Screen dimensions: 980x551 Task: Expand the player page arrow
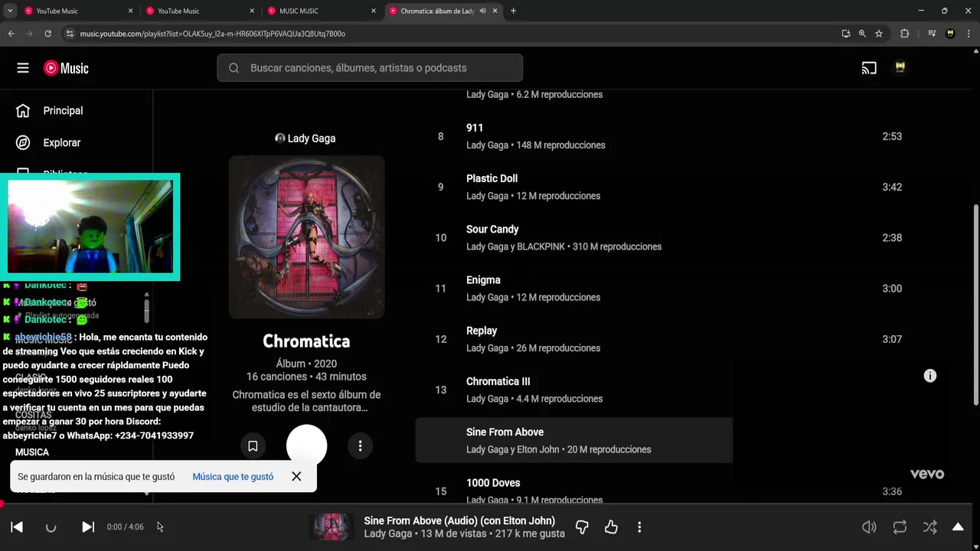click(958, 527)
